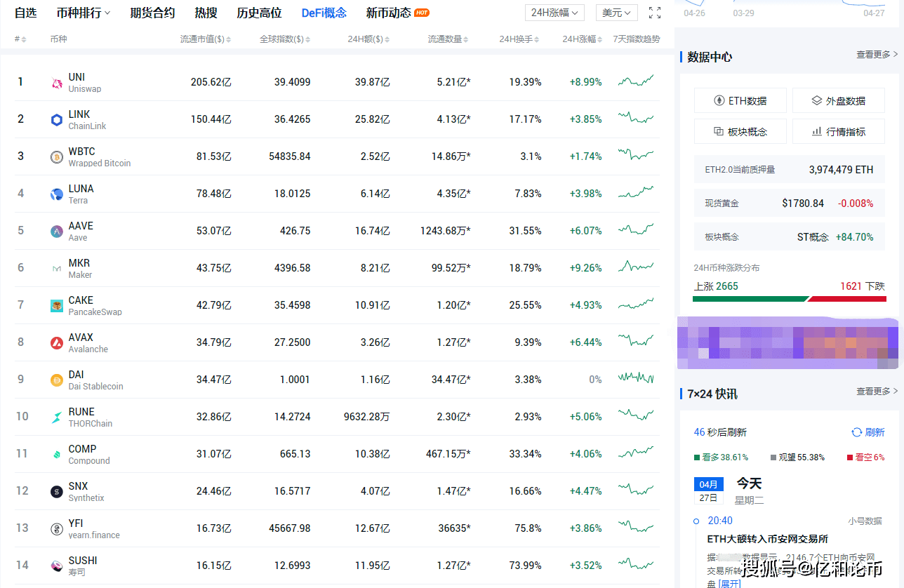The width and height of the screenshot is (904, 588).
Task: Open the 板块概念 button
Action: (740, 131)
